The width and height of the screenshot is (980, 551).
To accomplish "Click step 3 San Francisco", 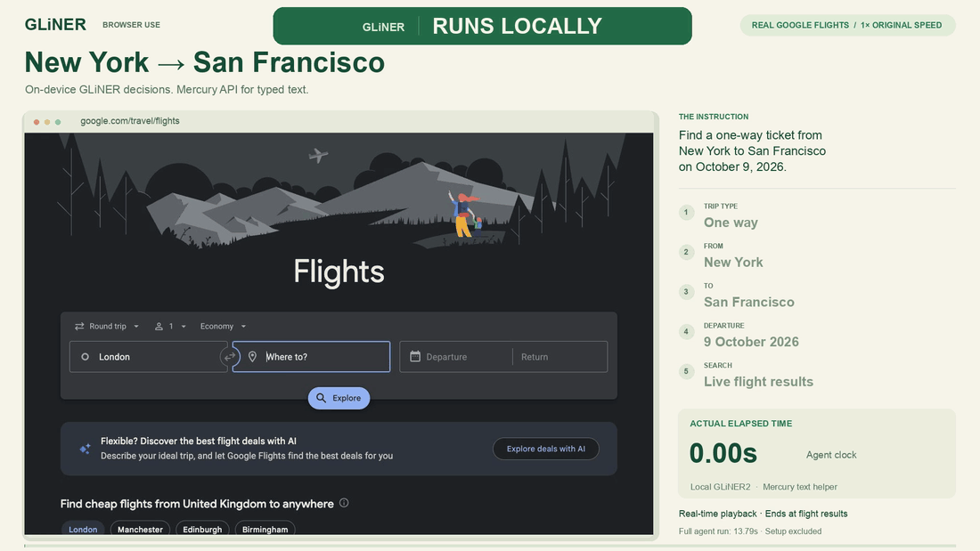I will point(748,303).
